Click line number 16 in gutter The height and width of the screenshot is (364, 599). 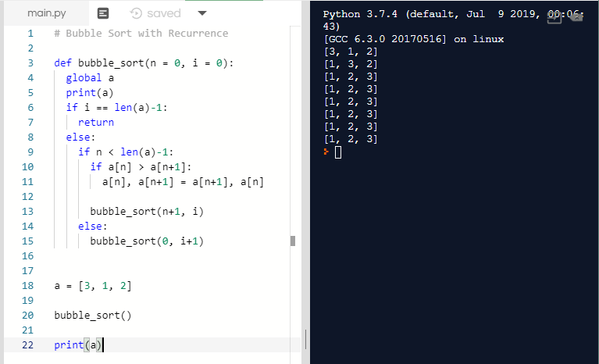coord(27,256)
